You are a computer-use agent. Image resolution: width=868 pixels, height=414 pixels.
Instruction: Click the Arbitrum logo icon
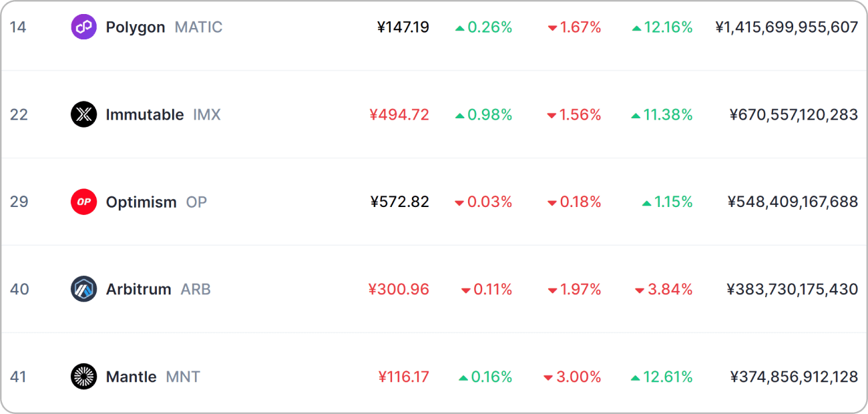click(x=83, y=289)
